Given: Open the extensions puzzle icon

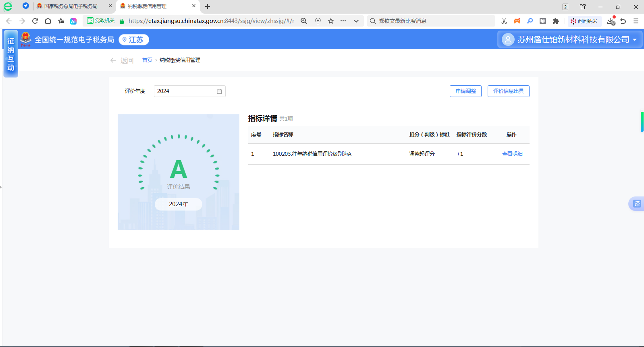Looking at the screenshot, I should (x=556, y=21).
